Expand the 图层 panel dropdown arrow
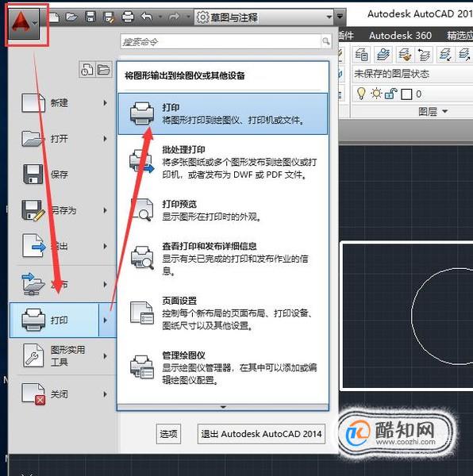Image resolution: width=473 pixels, height=476 pixels. (x=444, y=111)
